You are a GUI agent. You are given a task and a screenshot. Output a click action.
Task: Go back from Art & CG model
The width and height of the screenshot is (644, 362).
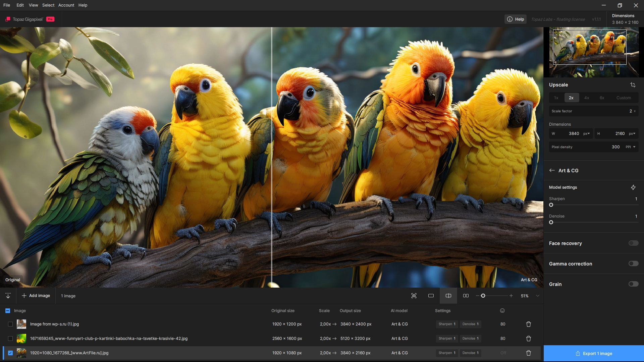pyautogui.click(x=552, y=170)
